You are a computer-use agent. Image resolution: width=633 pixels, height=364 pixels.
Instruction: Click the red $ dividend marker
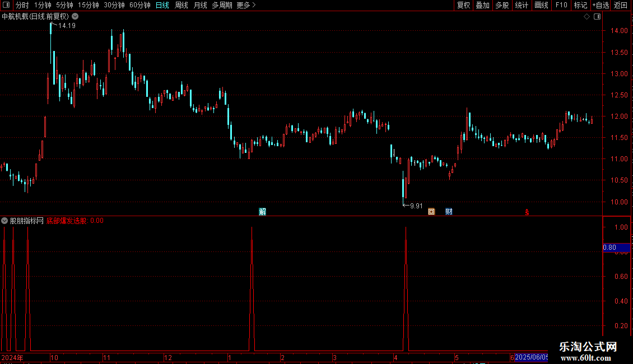[x=527, y=212]
